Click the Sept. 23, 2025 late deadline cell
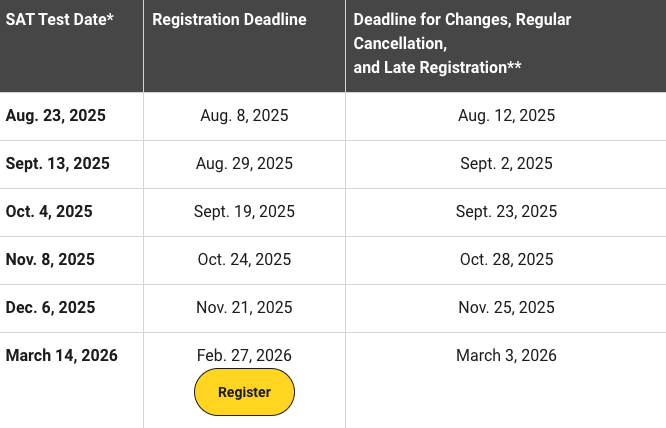 click(x=506, y=212)
